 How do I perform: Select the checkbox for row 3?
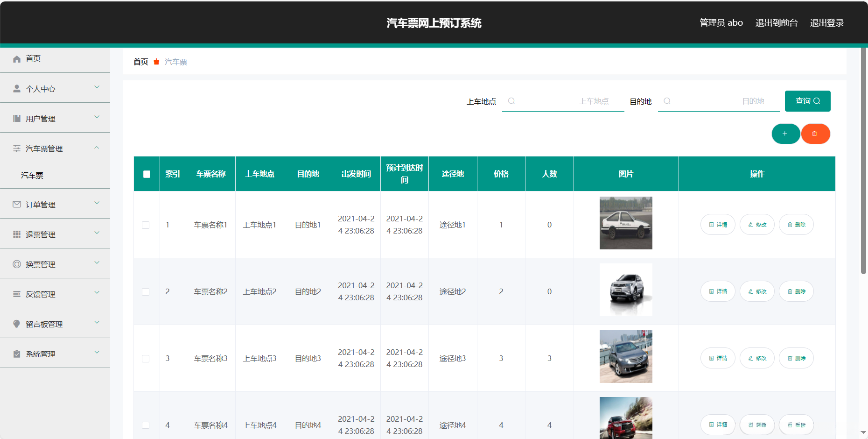(146, 359)
